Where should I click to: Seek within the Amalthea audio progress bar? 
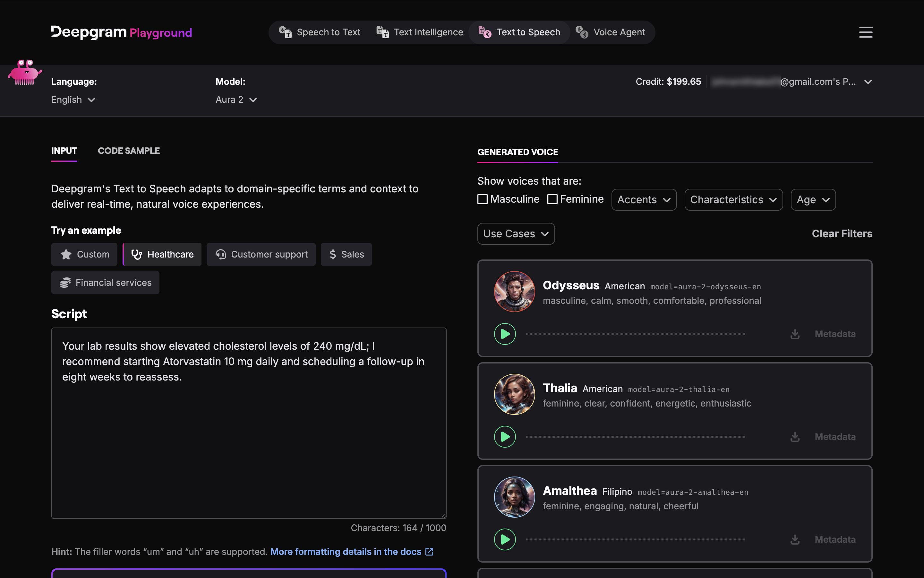[x=635, y=539]
